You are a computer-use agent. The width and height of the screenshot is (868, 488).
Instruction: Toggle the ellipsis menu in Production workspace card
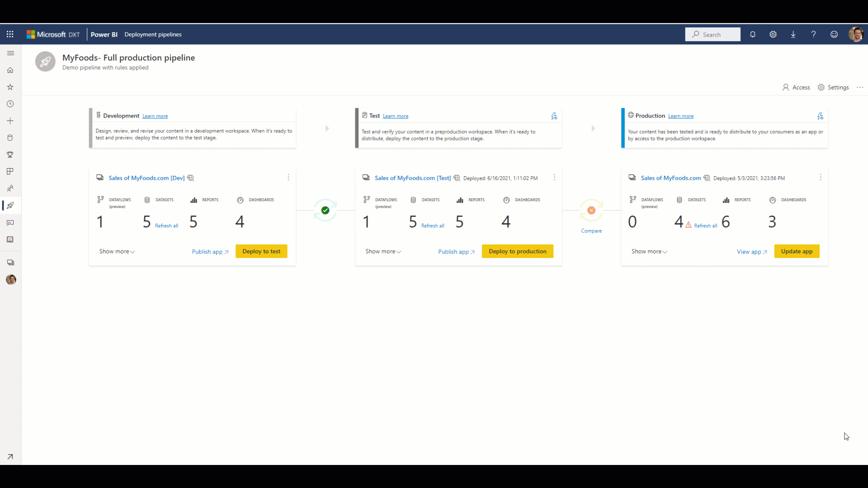[x=821, y=178]
